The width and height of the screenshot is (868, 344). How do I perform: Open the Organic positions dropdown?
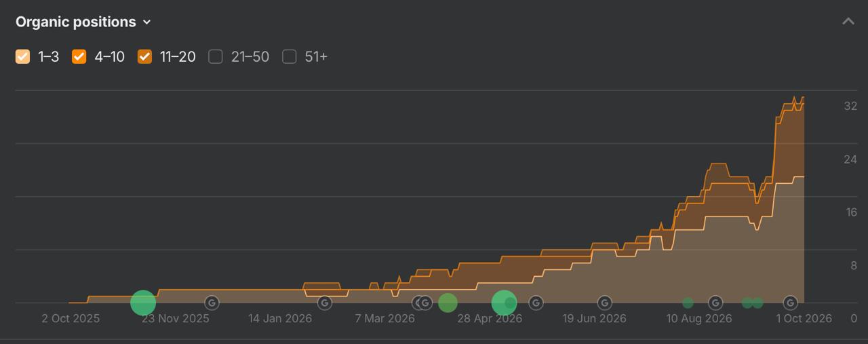coord(83,22)
